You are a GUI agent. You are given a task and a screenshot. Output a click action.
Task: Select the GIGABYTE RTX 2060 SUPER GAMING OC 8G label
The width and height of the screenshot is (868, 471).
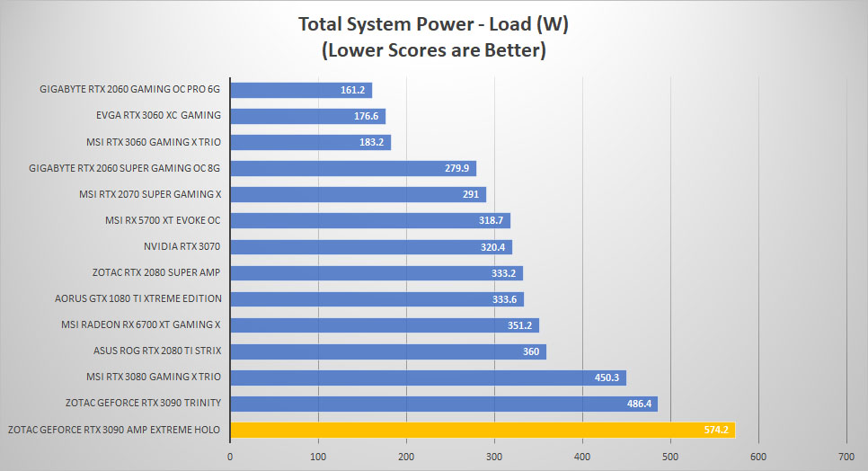pos(124,168)
